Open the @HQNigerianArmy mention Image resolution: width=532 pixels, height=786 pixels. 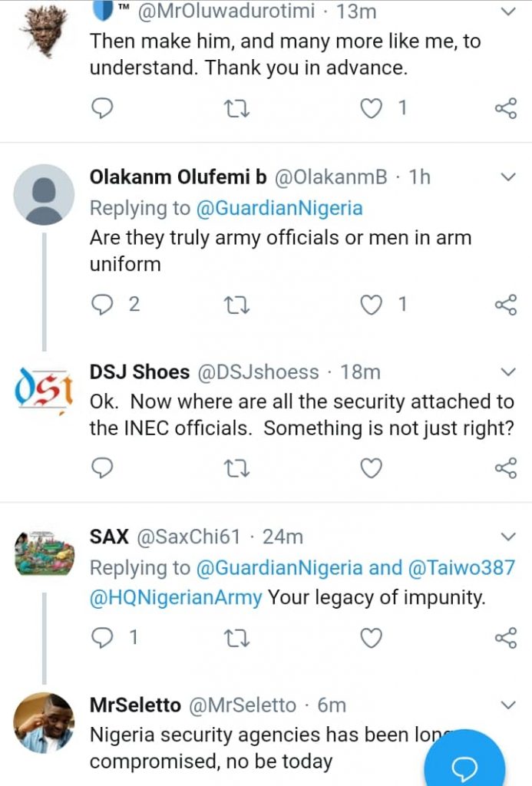(x=176, y=597)
